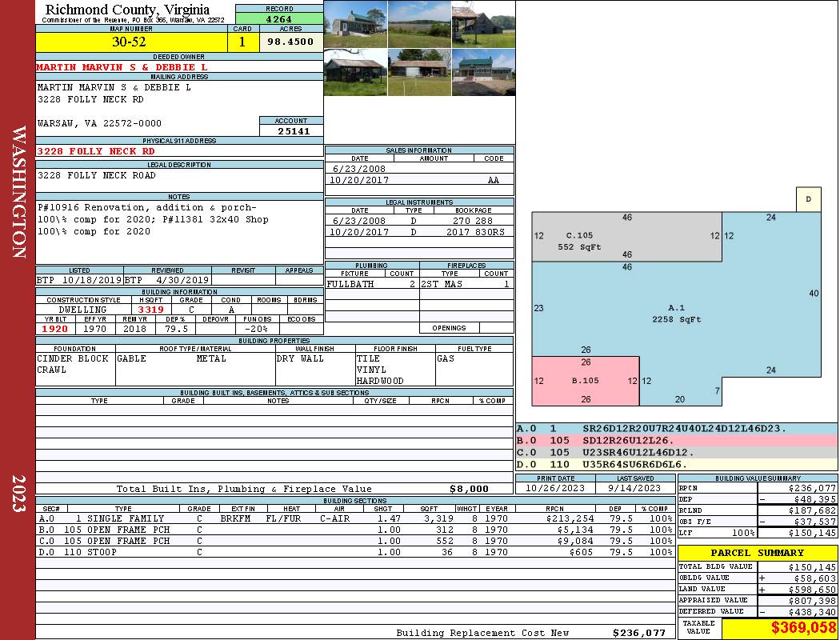This screenshot has width=840, height=640.
Task: Select book page 270 288
Action: click(x=473, y=220)
